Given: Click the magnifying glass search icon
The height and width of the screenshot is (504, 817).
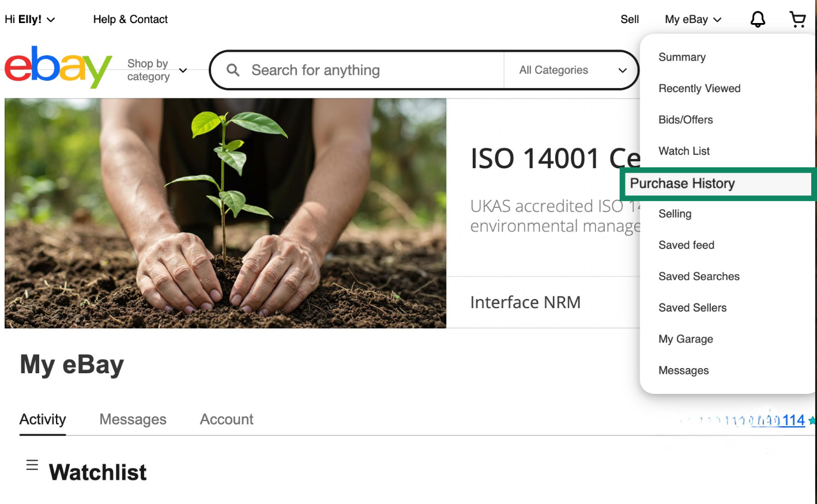Looking at the screenshot, I should pyautogui.click(x=233, y=70).
